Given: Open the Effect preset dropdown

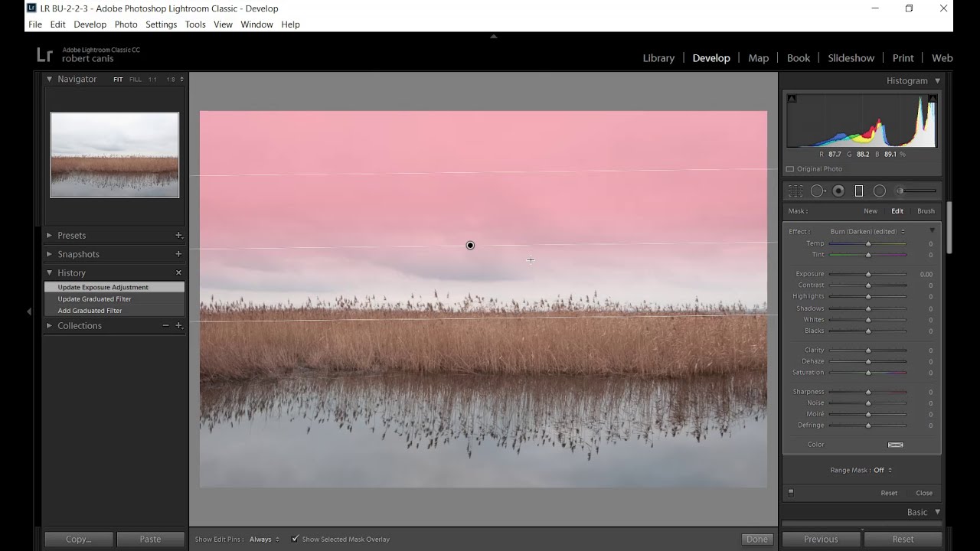Looking at the screenshot, I should [x=867, y=232].
